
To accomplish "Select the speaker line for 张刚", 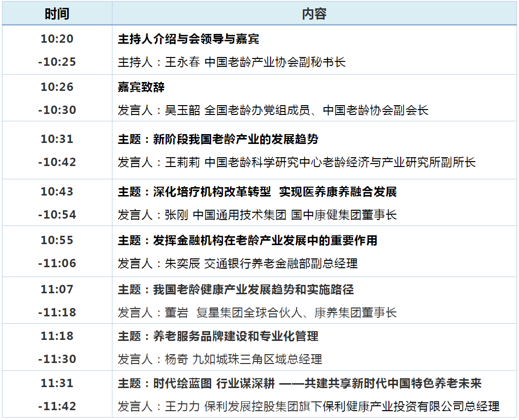I will pos(257,215).
